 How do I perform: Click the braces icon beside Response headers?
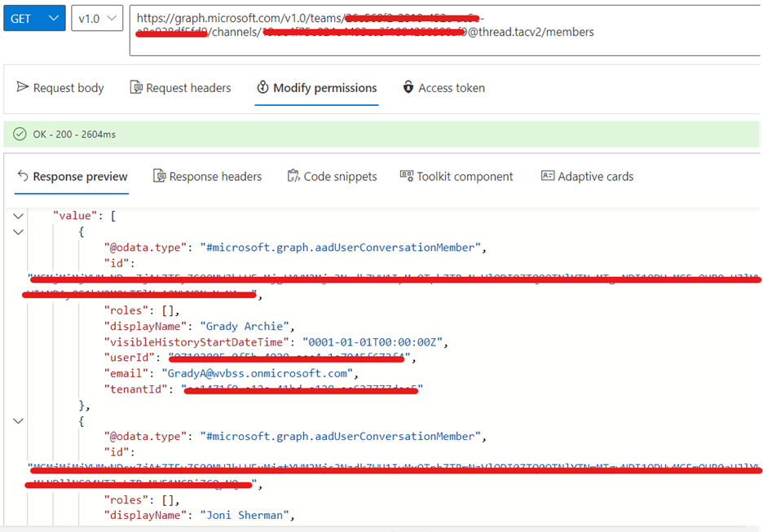tap(160, 176)
